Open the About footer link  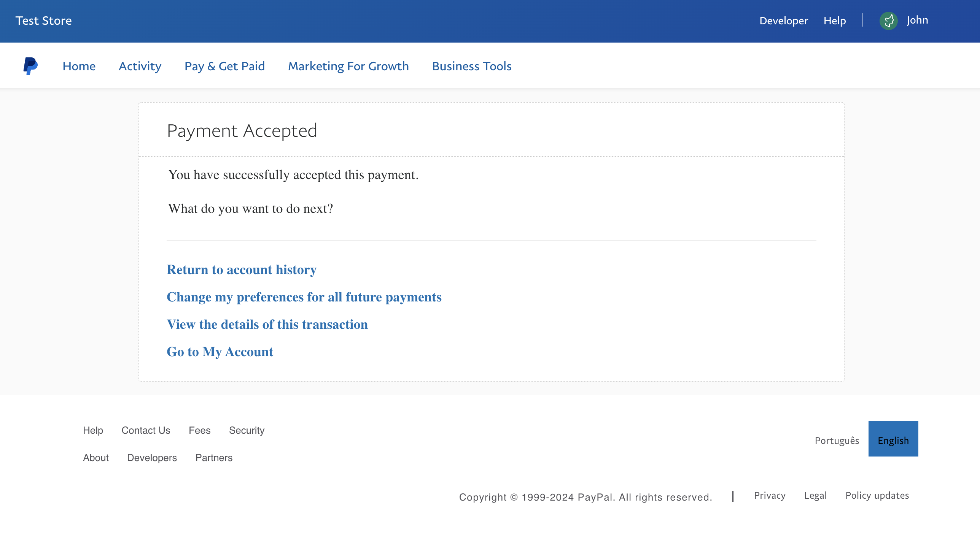click(x=96, y=458)
